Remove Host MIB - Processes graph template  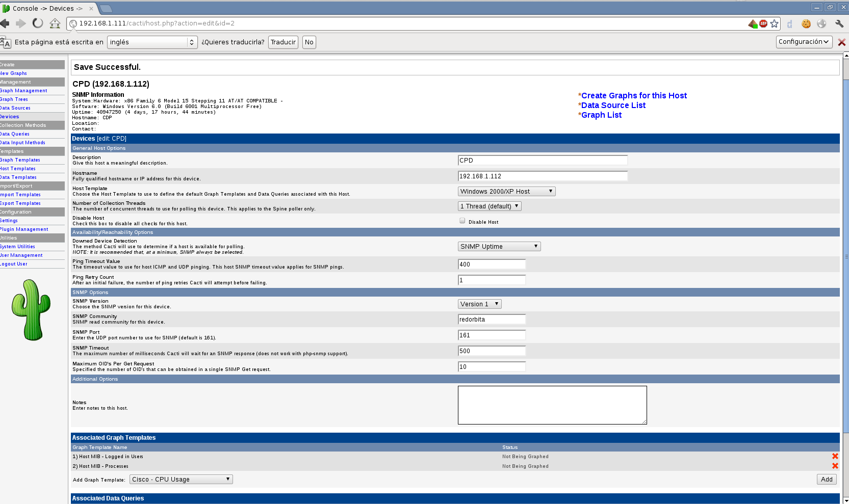(835, 466)
